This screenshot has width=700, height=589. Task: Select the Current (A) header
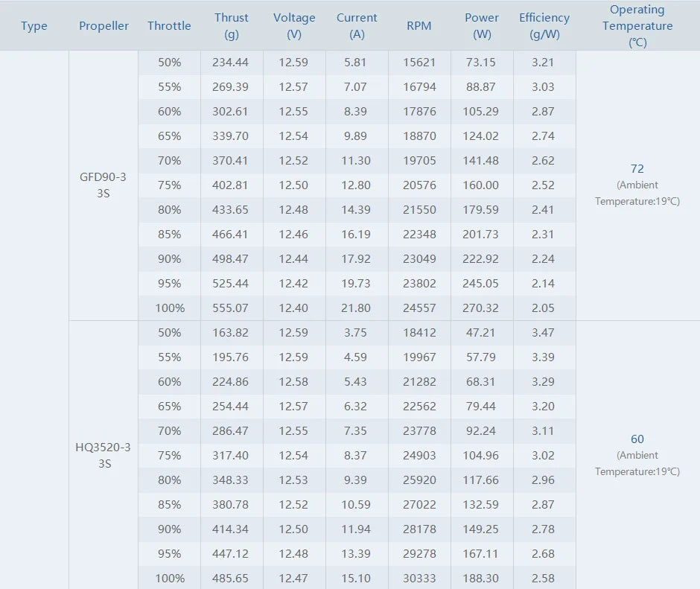click(x=357, y=26)
